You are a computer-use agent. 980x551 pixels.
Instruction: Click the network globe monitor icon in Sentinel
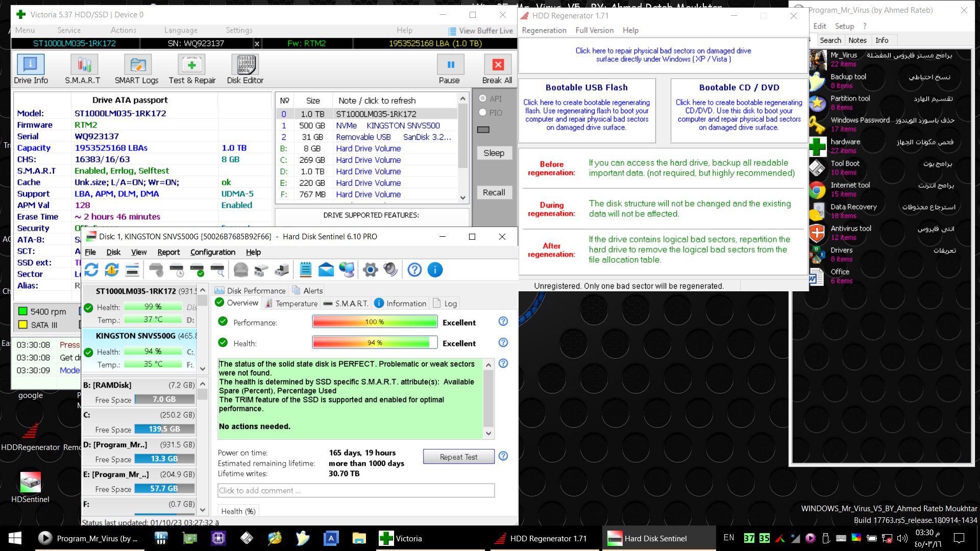pyautogui.click(x=347, y=270)
